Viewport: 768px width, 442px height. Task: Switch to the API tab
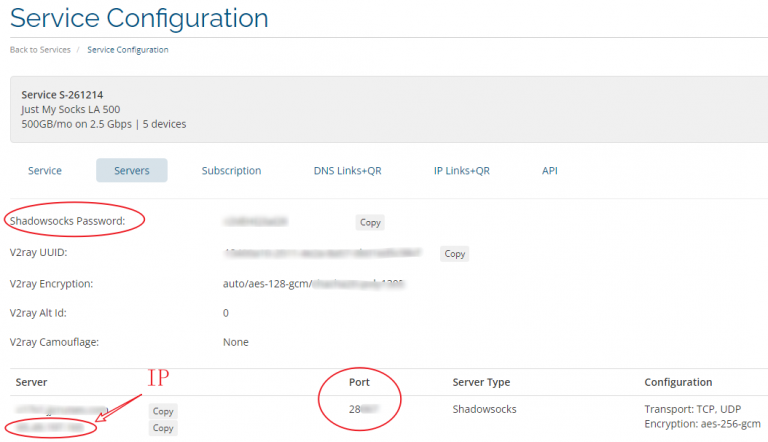pyautogui.click(x=550, y=171)
